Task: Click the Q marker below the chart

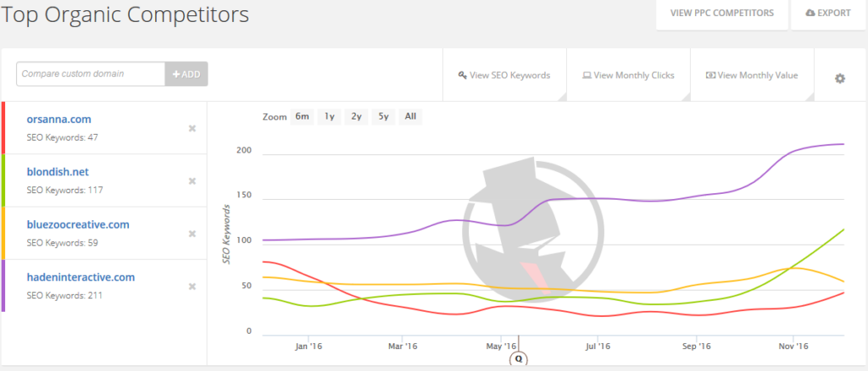Action: 519,358
